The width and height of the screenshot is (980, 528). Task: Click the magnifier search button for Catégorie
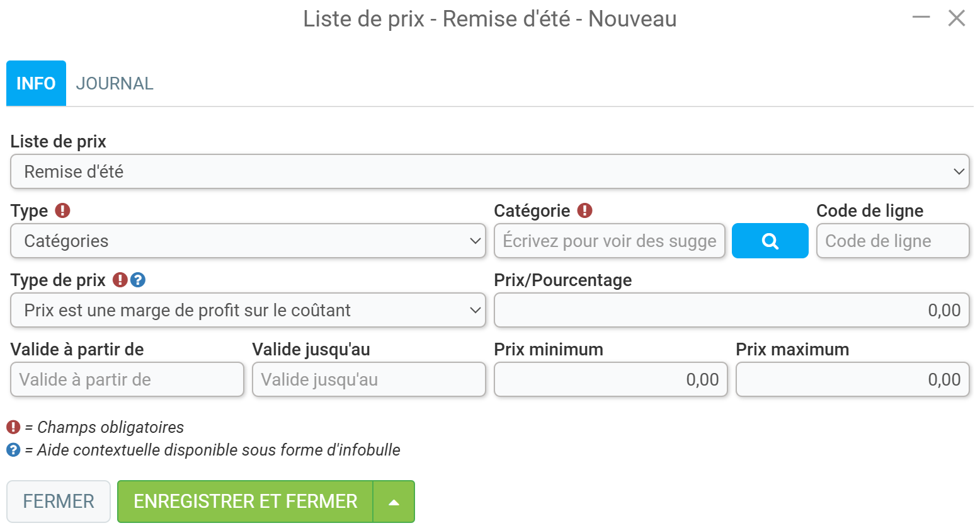770,241
